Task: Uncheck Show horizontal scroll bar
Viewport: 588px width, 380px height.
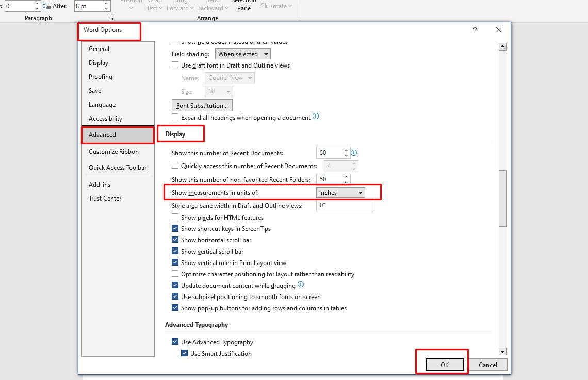Action: [175, 240]
